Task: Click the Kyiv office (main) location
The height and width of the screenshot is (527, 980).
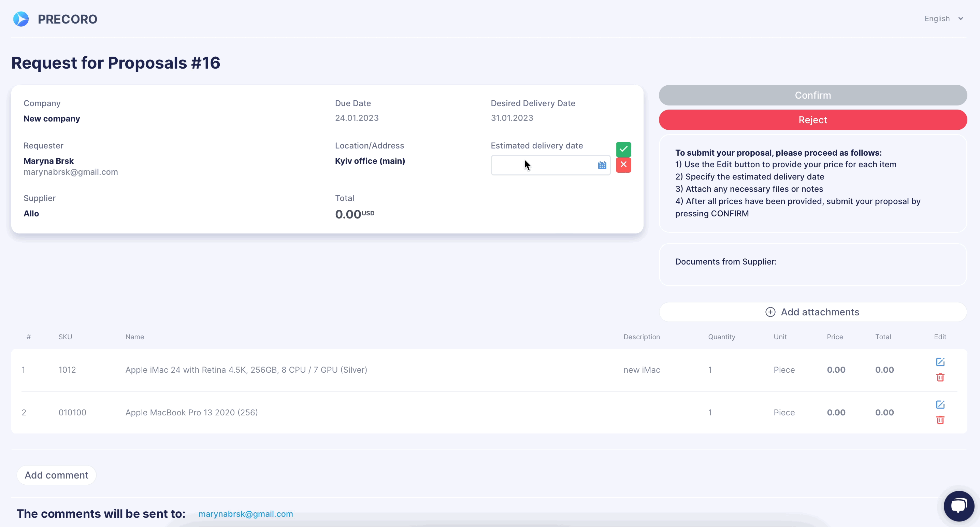Action: (370, 161)
